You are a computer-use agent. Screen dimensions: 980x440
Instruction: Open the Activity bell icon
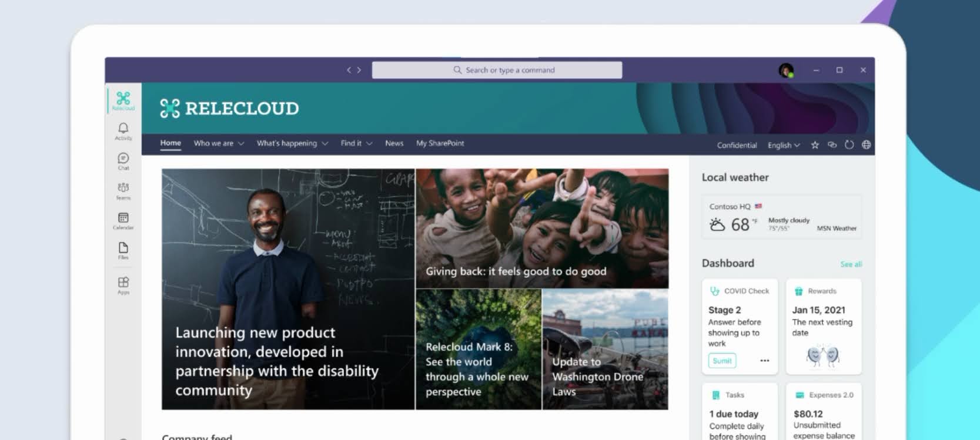click(123, 130)
